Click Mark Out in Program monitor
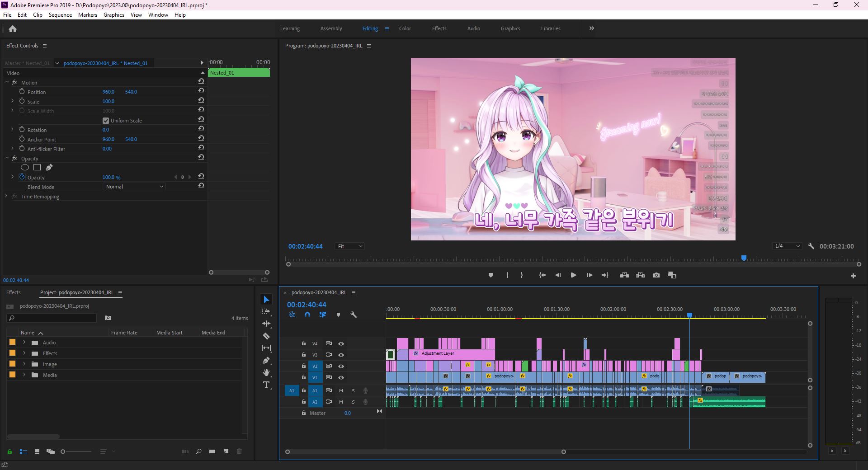 pyautogui.click(x=522, y=275)
